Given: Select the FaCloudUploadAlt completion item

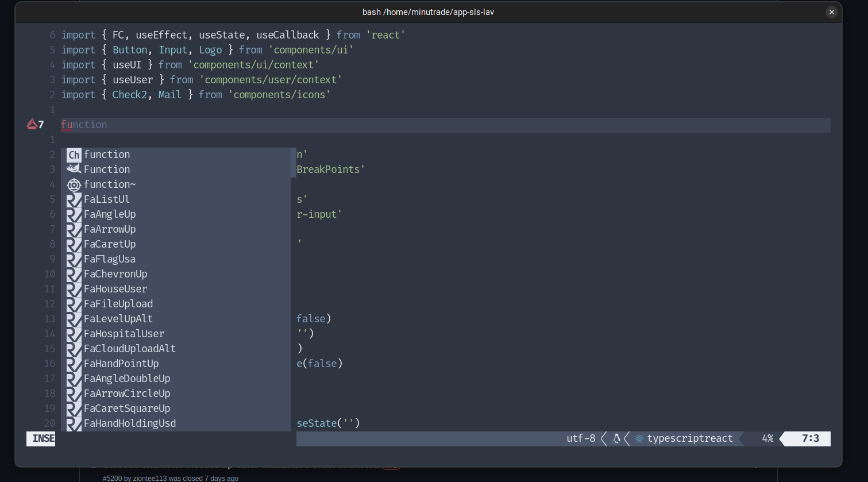Looking at the screenshot, I should pyautogui.click(x=130, y=348).
